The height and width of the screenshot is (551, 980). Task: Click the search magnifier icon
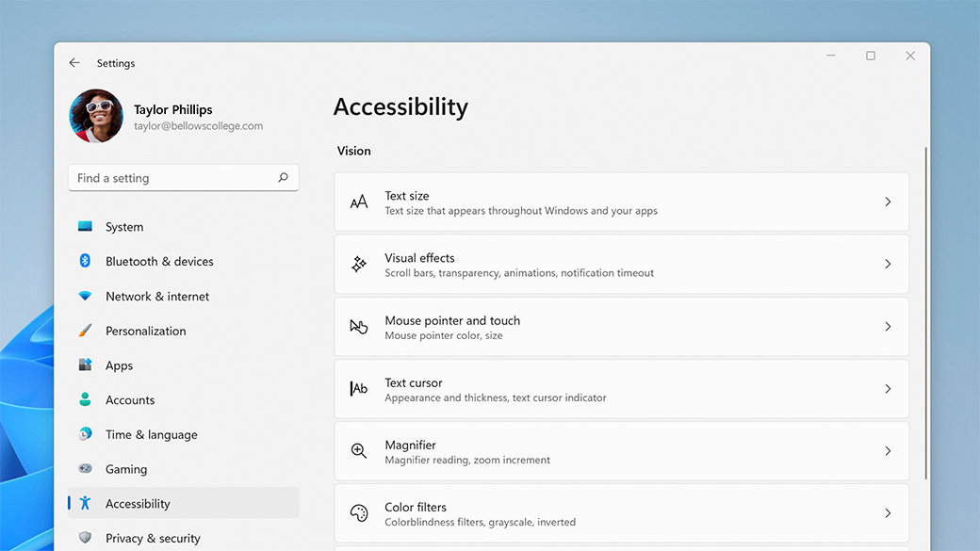coord(283,177)
